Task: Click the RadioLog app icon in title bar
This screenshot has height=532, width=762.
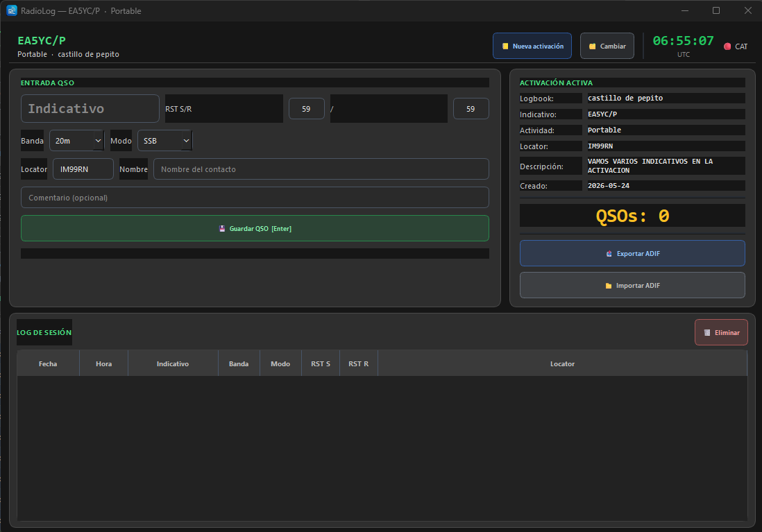Action: (x=12, y=10)
